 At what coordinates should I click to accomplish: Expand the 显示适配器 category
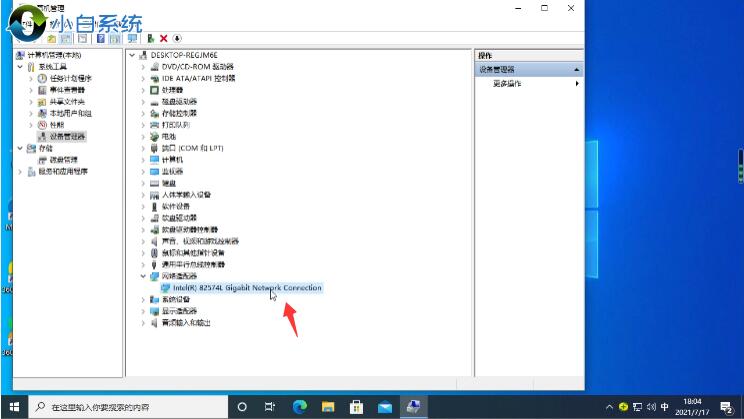(142, 311)
